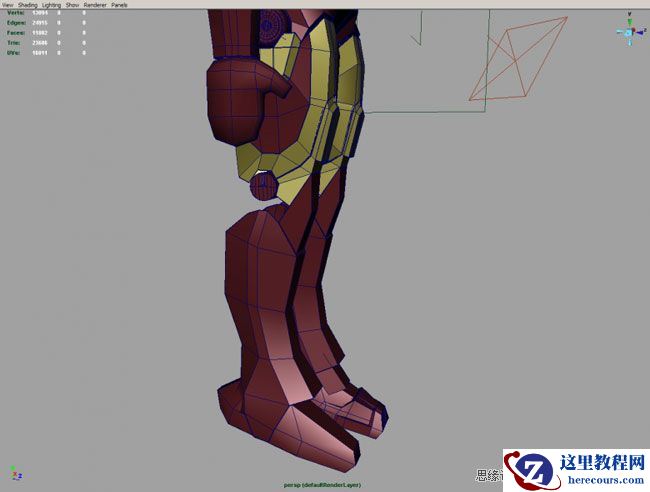
Task: Click the Tris label in the poly count HUD
Action: (x=13, y=43)
